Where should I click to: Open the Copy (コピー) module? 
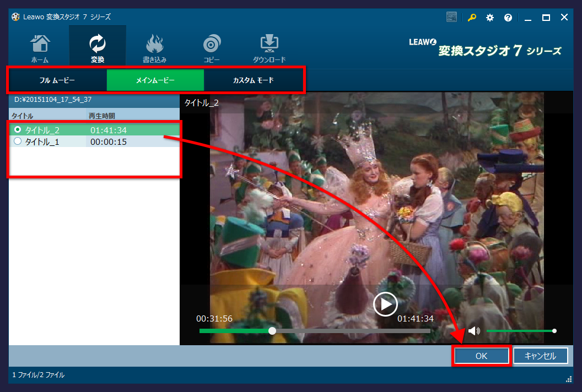click(212, 48)
